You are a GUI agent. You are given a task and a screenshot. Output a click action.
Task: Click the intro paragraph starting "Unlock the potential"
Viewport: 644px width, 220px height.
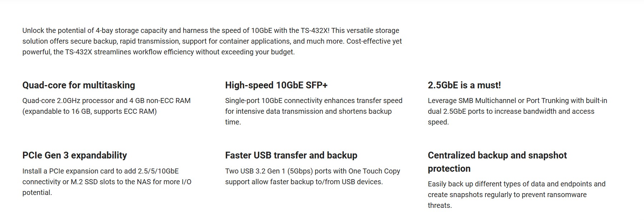pyautogui.click(x=212, y=41)
